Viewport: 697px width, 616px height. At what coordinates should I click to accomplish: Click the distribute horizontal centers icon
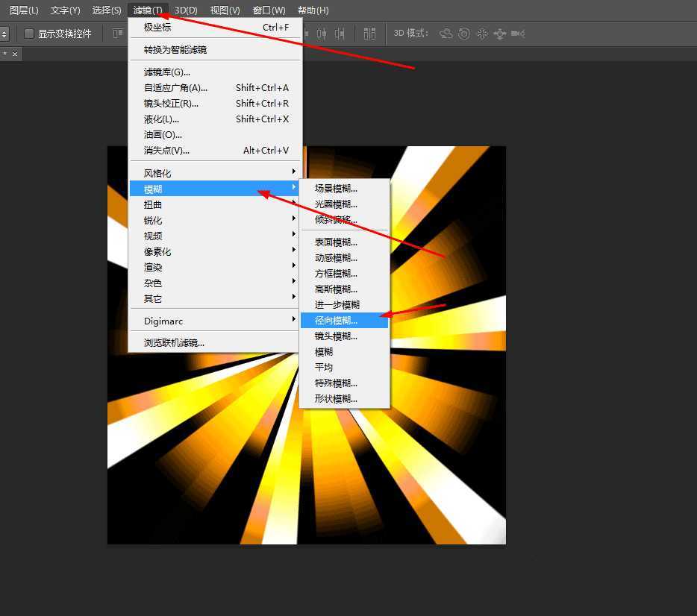click(x=369, y=34)
